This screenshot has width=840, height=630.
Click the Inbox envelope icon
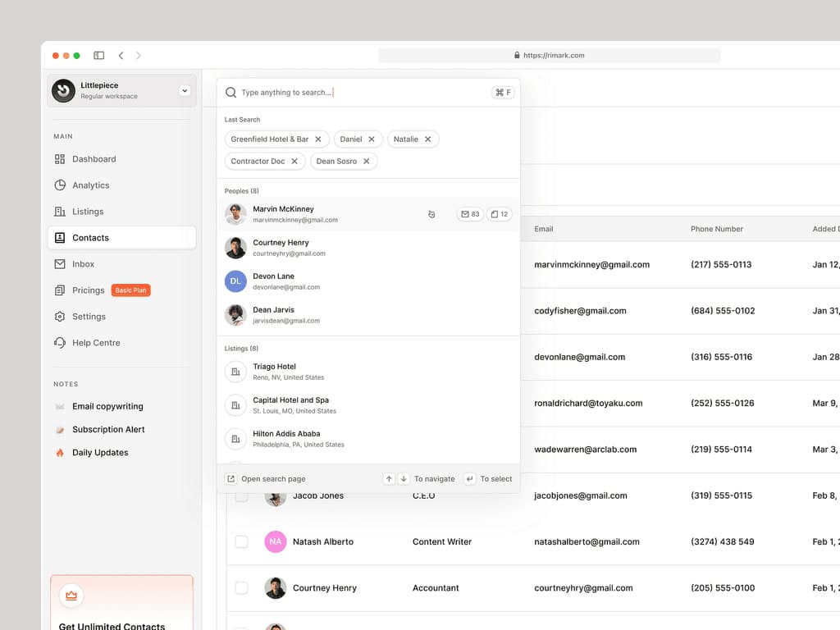coord(59,264)
